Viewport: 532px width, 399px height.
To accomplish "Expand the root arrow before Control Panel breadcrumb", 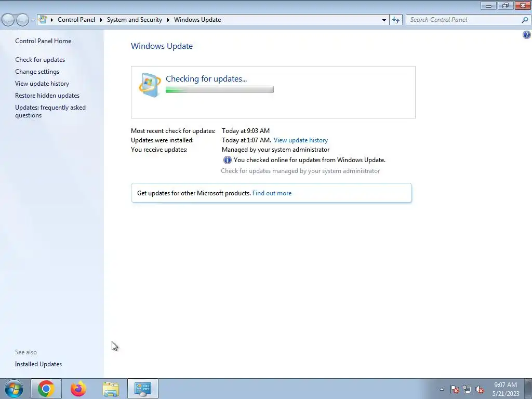I will point(52,20).
